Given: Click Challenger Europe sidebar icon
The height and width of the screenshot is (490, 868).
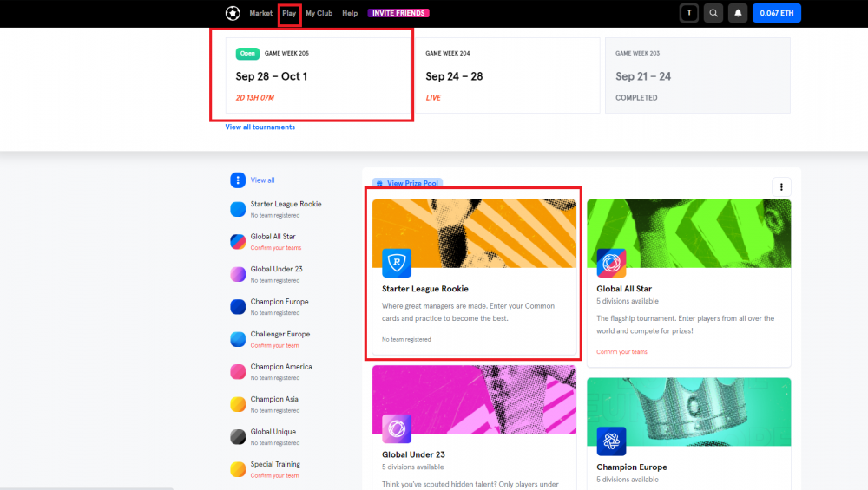Looking at the screenshot, I should click(238, 339).
